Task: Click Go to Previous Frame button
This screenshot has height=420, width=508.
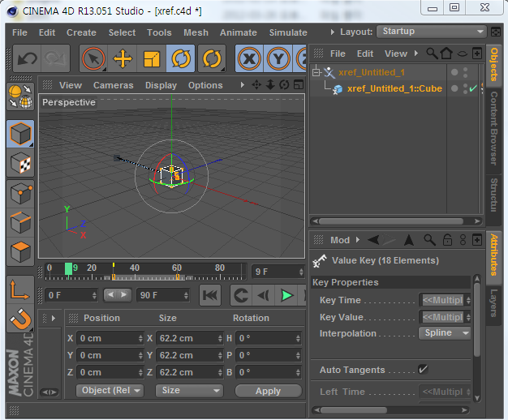Action: [264, 295]
